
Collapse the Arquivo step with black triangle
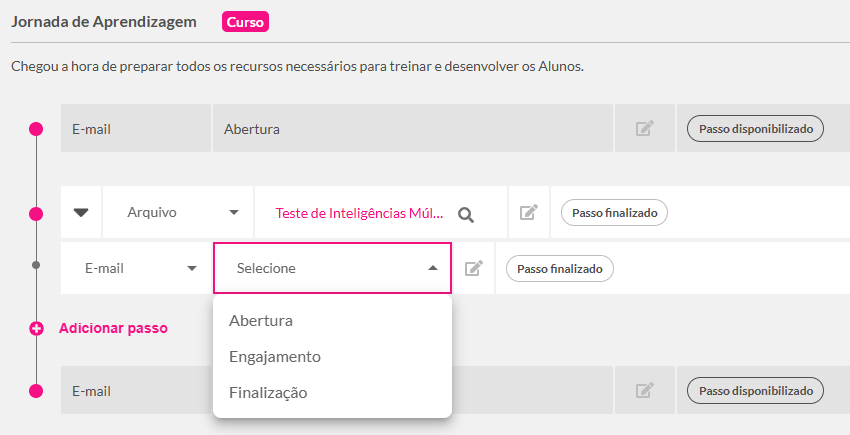tap(81, 213)
